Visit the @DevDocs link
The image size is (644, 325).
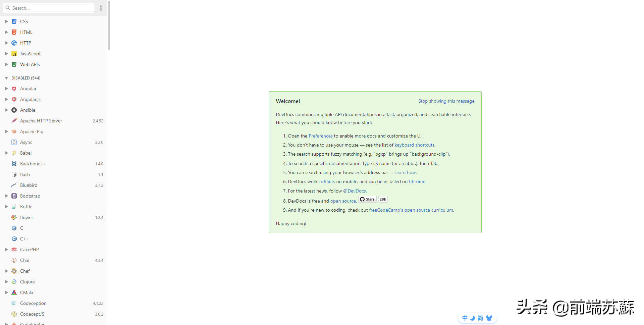(355, 191)
